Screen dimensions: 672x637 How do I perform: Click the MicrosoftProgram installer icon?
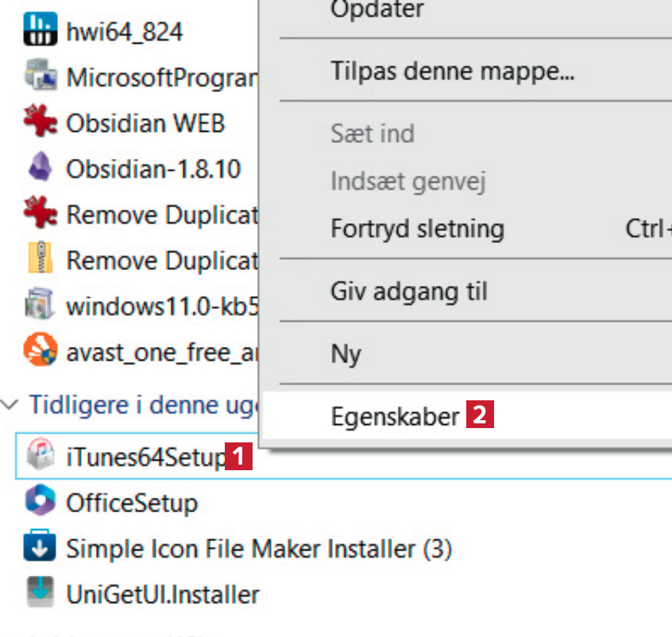click(x=40, y=77)
